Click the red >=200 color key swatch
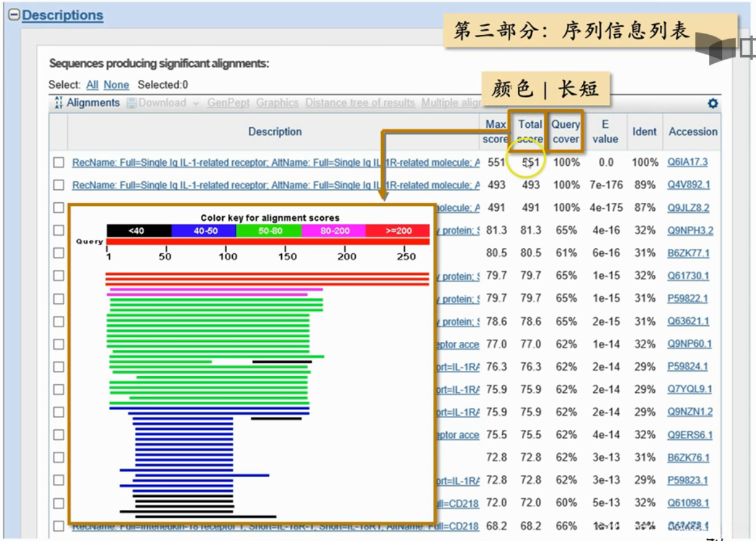756x541 pixels. [x=397, y=231]
